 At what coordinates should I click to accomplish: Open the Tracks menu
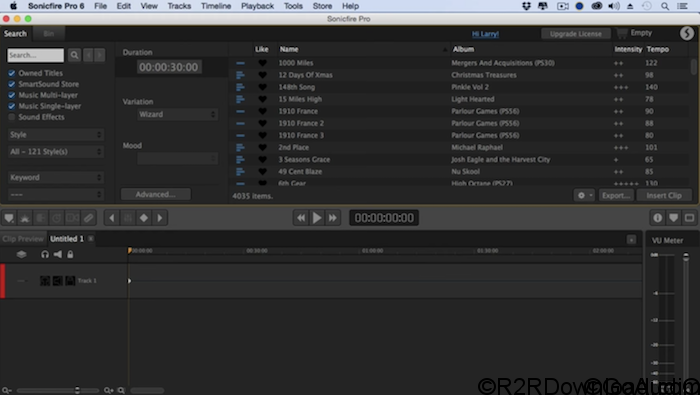(x=179, y=6)
